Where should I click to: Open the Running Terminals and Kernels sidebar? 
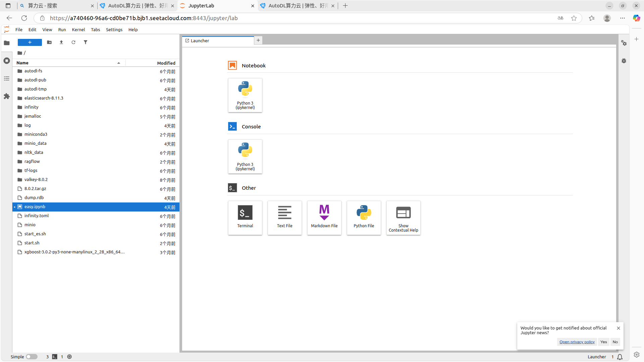click(x=7, y=61)
